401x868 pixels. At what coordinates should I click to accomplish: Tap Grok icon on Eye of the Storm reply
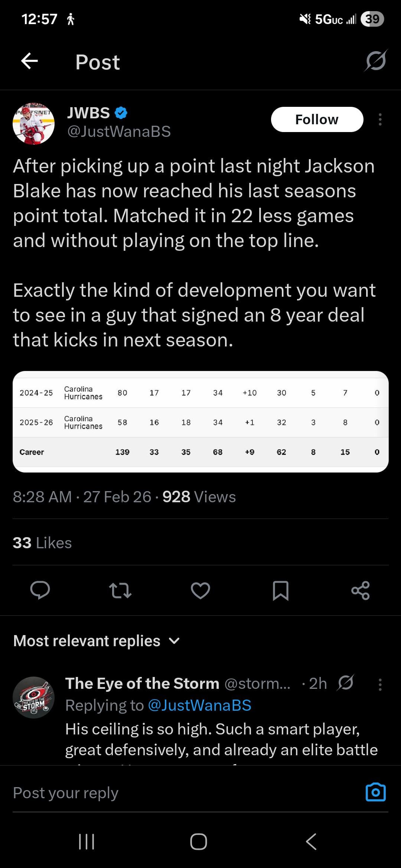[x=346, y=683]
